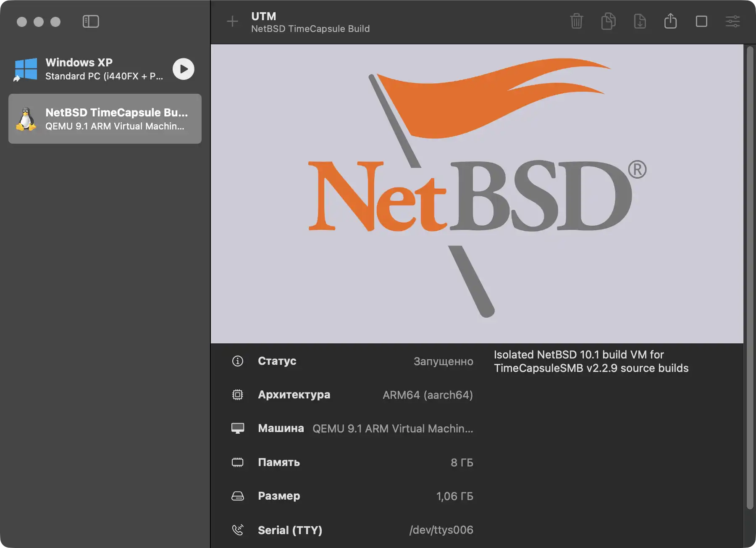The width and height of the screenshot is (756, 548).
Task: Minimize the UTM window
Action: coord(39,22)
